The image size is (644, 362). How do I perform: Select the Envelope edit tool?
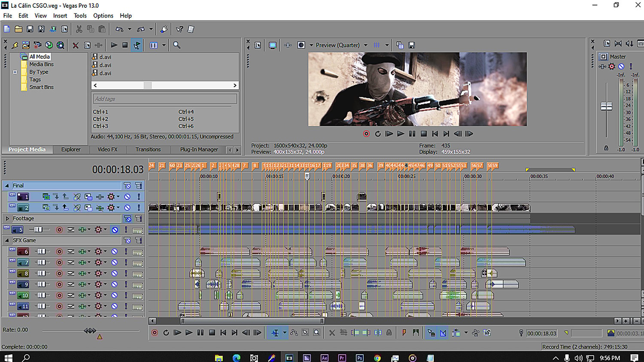tap(294, 333)
